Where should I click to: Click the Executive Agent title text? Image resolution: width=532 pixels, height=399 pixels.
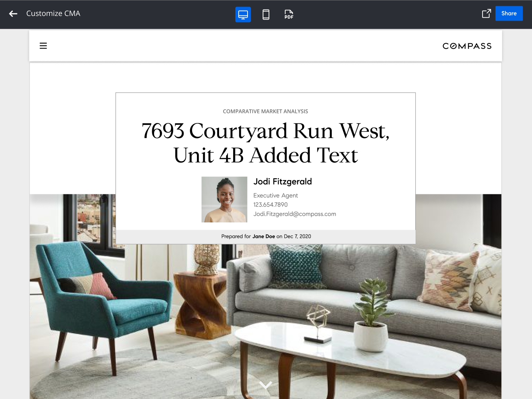(276, 195)
